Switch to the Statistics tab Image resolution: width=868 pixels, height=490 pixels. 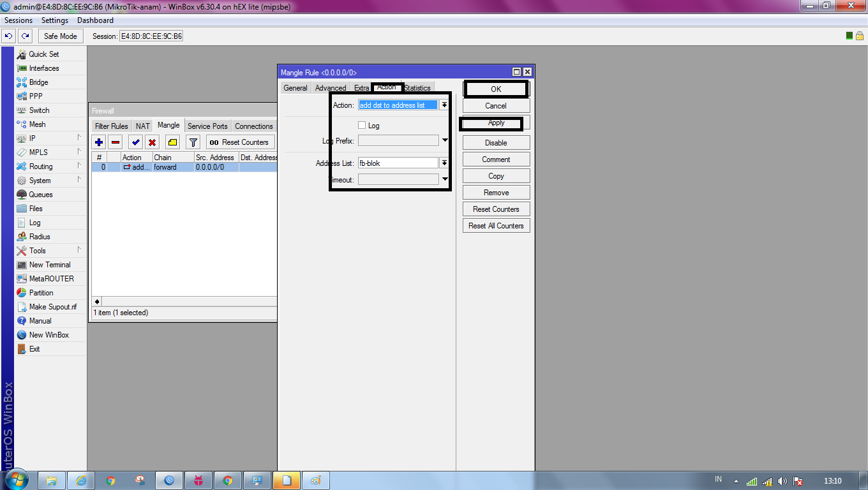(417, 88)
